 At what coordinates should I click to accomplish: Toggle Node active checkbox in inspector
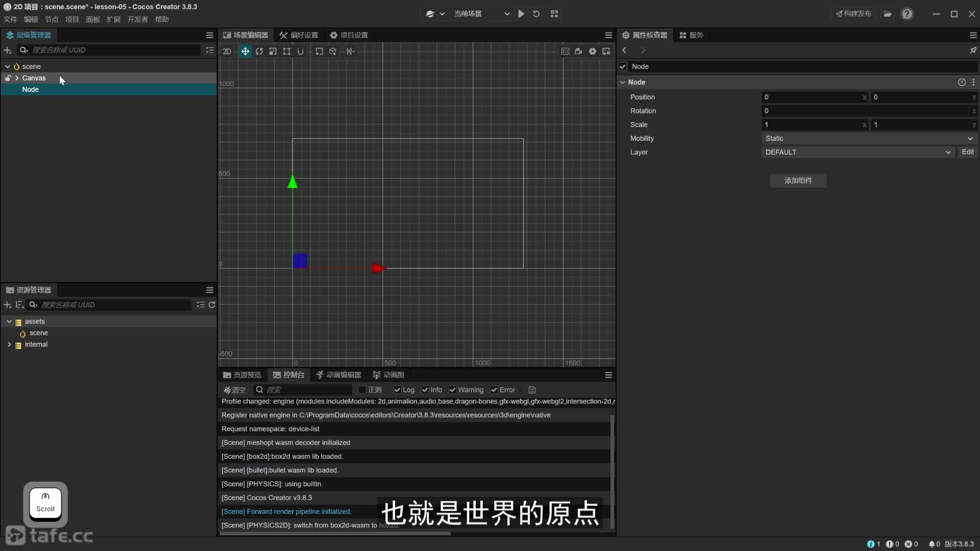[x=623, y=66]
